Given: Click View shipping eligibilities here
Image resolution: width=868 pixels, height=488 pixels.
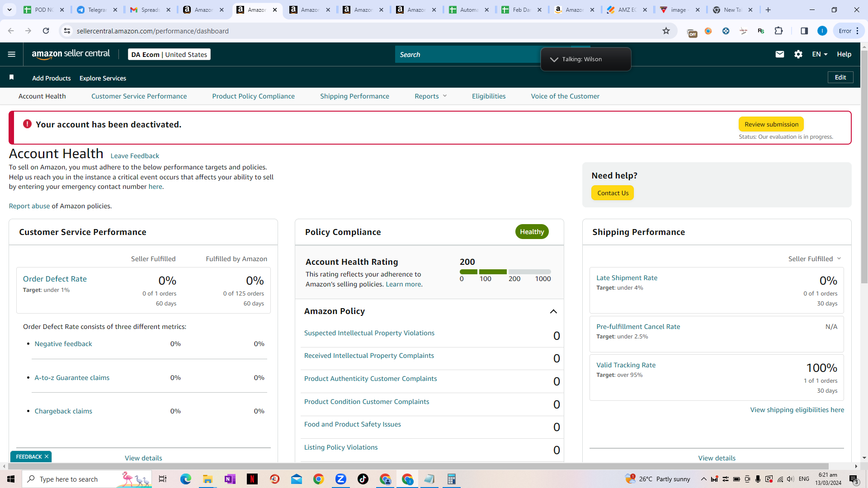Looking at the screenshot, I should (x=797, y=410).
